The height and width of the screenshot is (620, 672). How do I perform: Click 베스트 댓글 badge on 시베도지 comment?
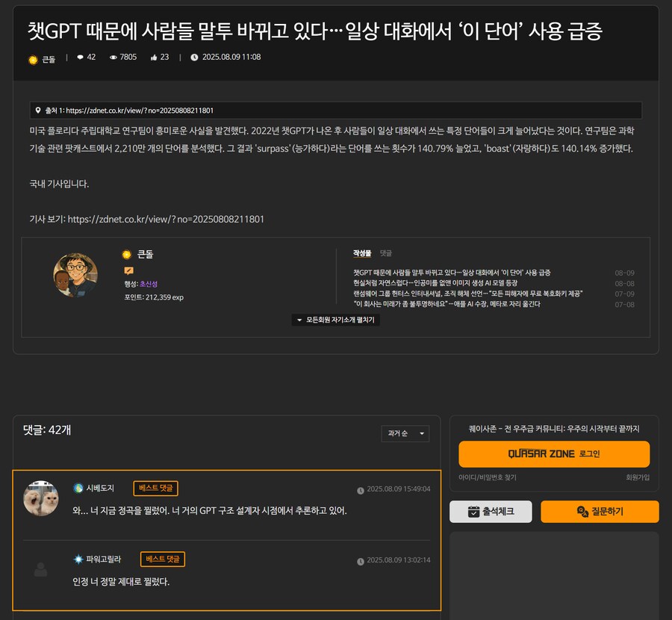(x=155, y=488)
